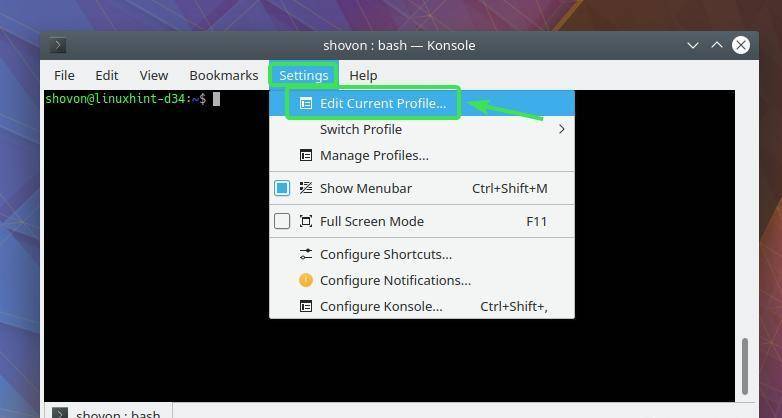
Task: Select Manage Profiles menu entry
Action: point(422,155)
